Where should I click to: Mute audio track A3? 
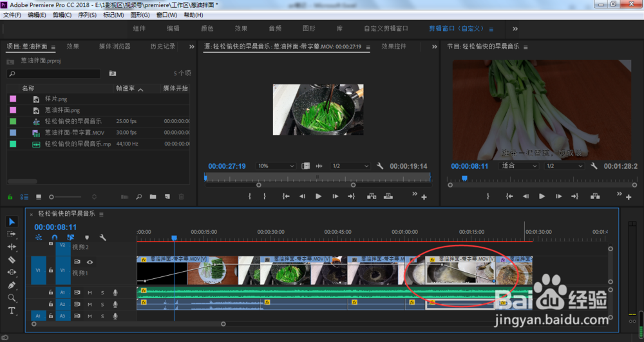point(90,316)
